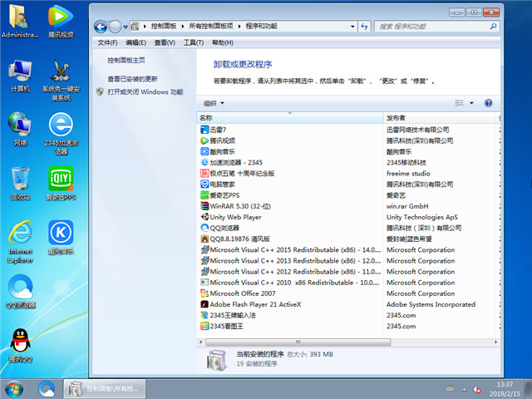The height and width of the screenshot is (399, 532).
Task: Click the horizontal scrollbar thumb
Action: (298, 342)
